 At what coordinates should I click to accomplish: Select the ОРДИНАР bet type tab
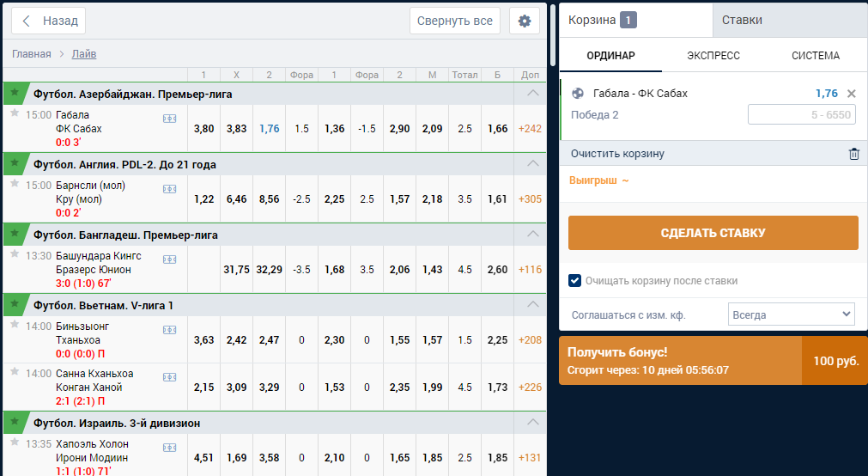click(x=610, y=55)
